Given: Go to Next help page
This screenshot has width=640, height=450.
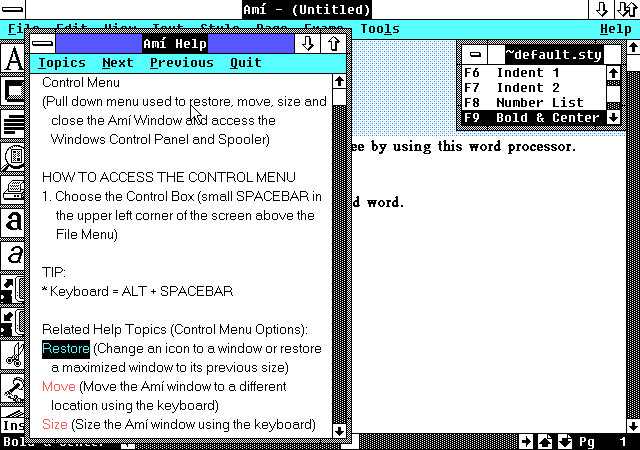Looking at the screenshot, I should coord(118,63).
